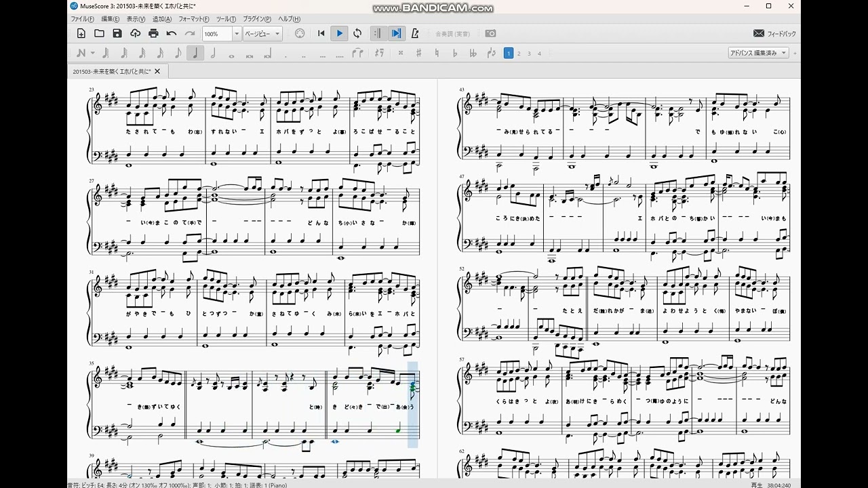
Task: Redo the last undone action
Action: tap(190, 33)
